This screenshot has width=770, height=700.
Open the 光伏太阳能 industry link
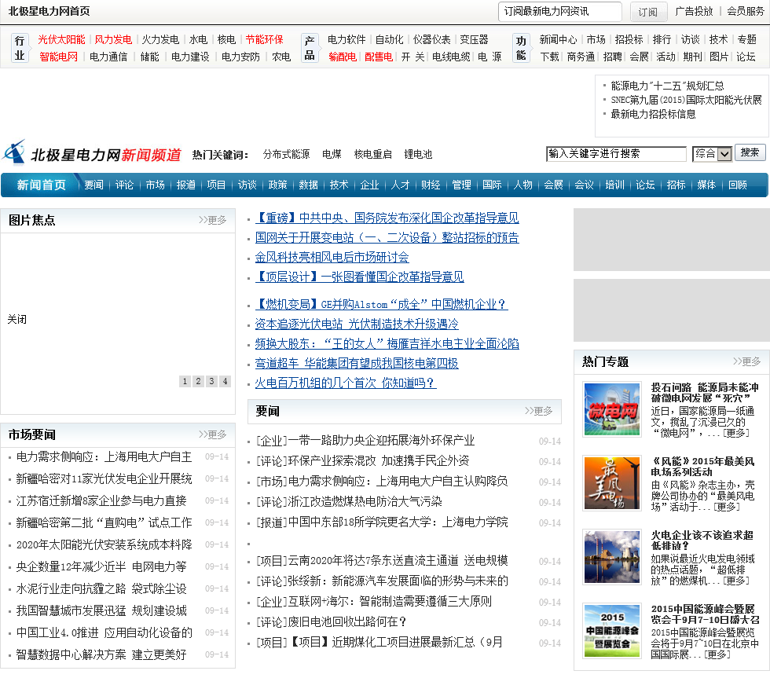[x=61, y=40]
